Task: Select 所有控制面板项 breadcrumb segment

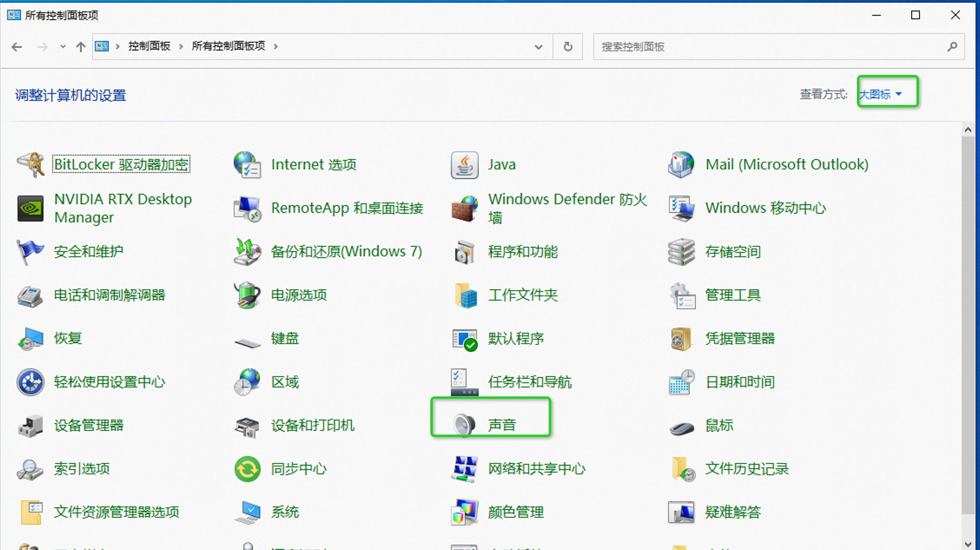Action: 228,46
